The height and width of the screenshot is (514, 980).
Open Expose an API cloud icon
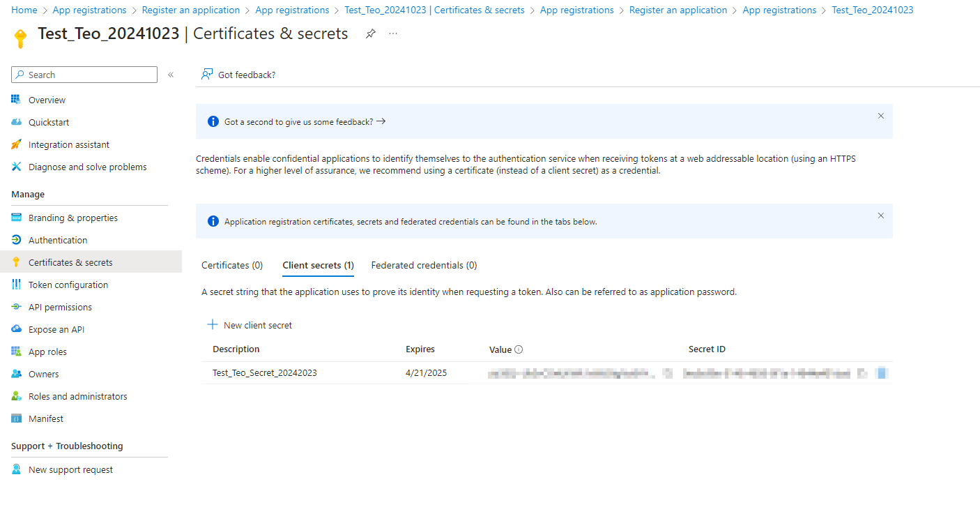tap(16, 329)
